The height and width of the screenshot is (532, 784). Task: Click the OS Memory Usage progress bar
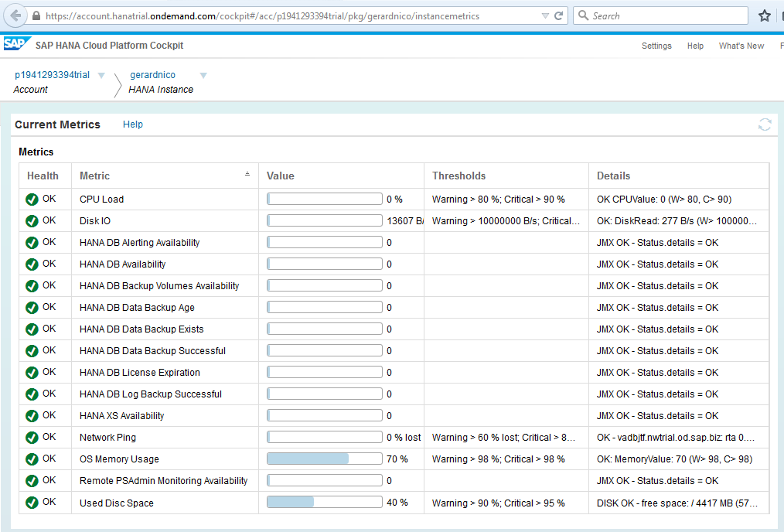(x=324, y=459)
